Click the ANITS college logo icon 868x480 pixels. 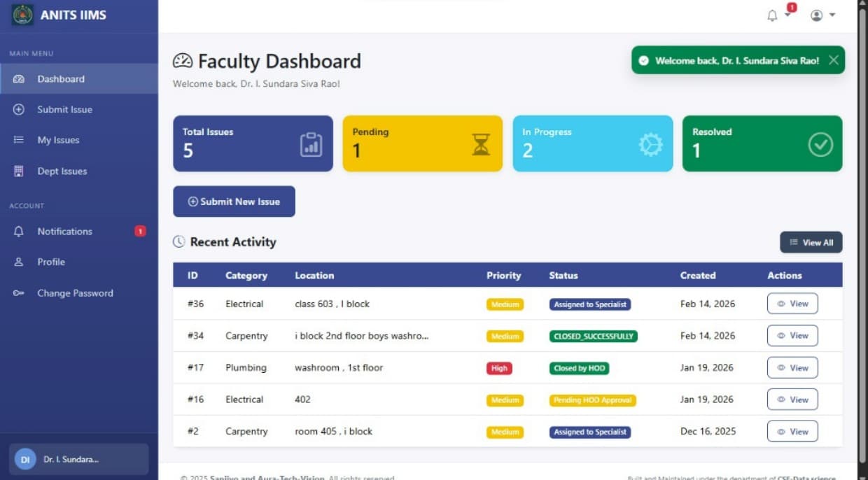[x=22, y=15]
